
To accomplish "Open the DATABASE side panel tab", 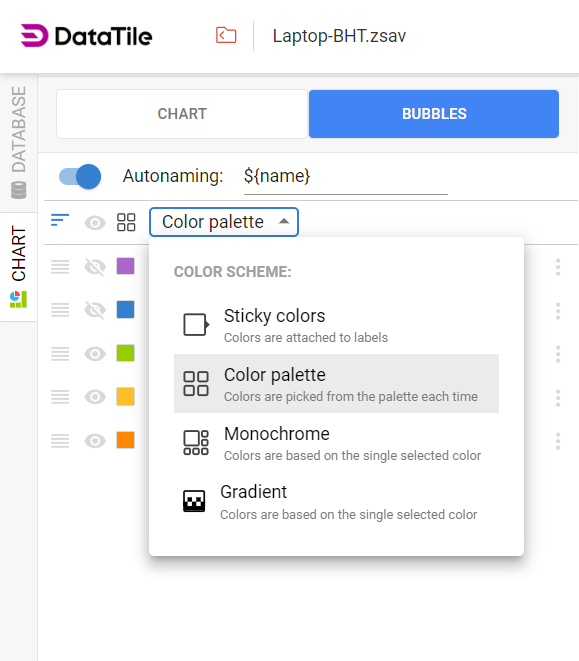I will click(x=18, y=142).
